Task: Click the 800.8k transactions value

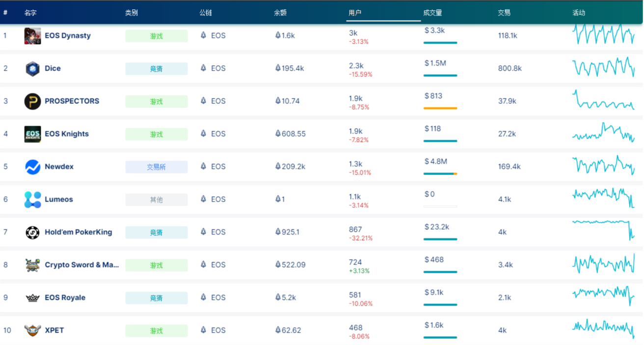Action: (510, 68)
